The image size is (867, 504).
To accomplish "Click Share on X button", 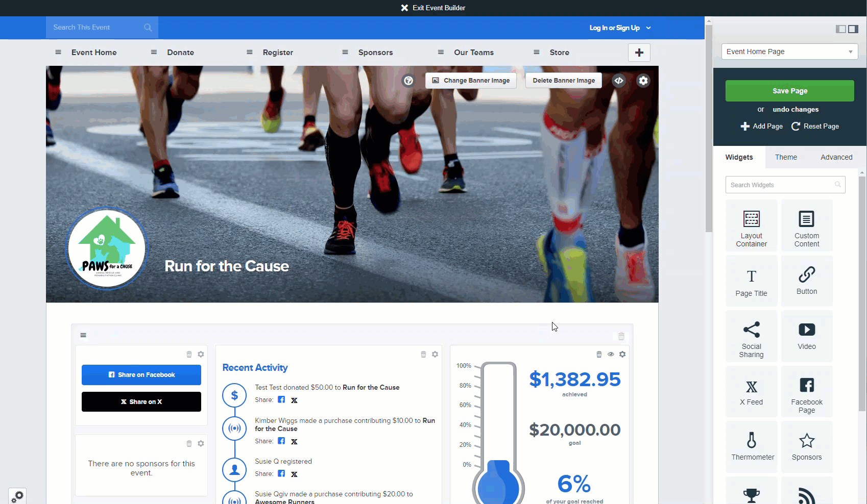I will tap(141, 402).
